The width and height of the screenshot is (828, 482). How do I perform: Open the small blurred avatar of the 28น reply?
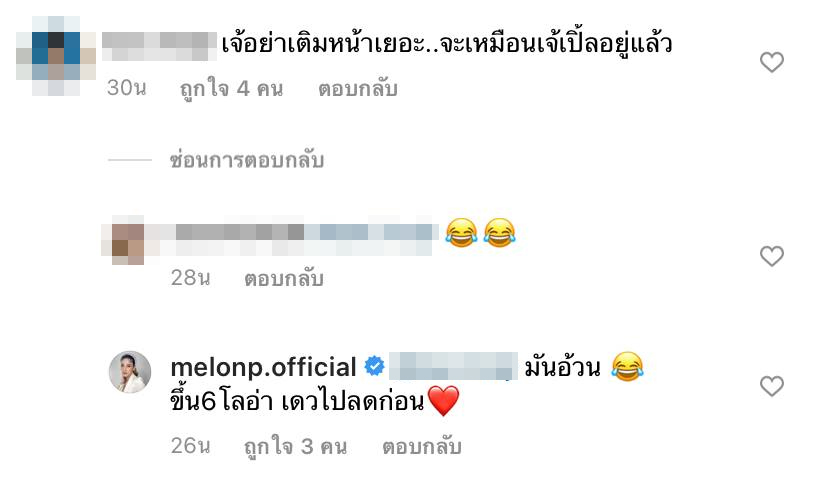coord(128,240)
